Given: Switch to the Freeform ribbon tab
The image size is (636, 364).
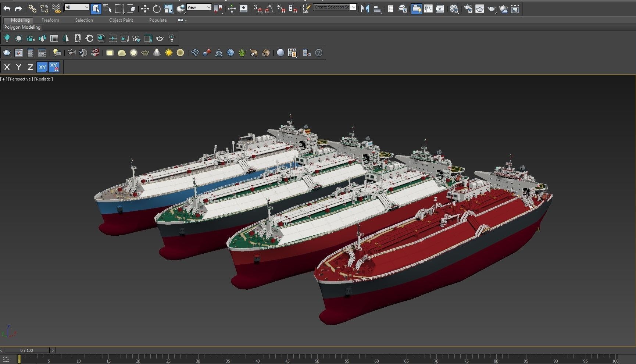Looking at the screenshot, I should (x=50, y=20).
